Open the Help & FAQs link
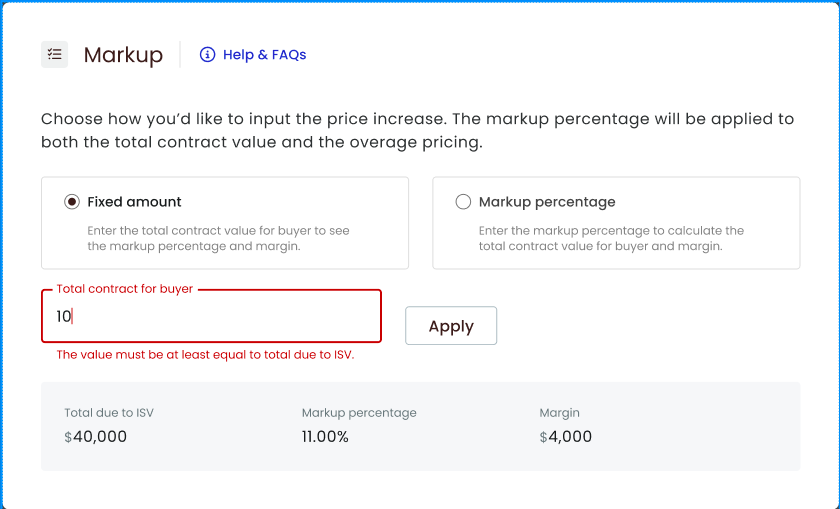Viewport: 840px width, 509px height. coord(264,55)
